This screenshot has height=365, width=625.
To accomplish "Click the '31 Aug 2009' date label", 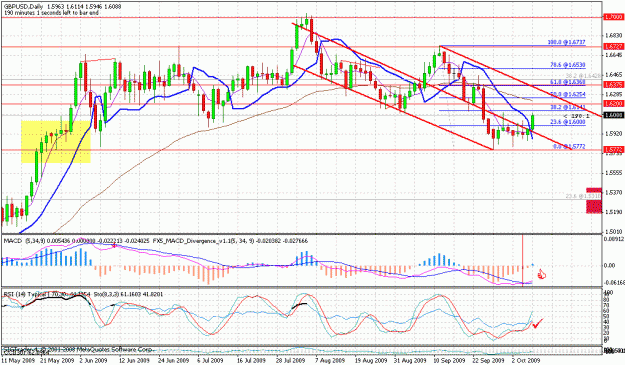I will 411,361.
